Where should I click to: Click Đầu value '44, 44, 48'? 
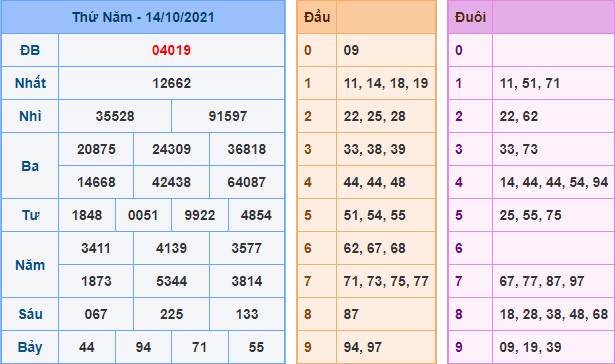(374, 182)
